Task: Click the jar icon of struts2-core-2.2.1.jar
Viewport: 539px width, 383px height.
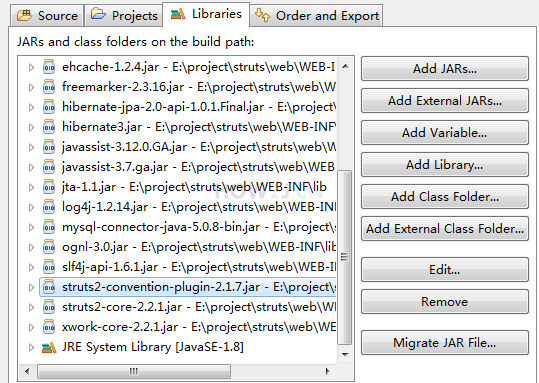Action: (49, 307)
